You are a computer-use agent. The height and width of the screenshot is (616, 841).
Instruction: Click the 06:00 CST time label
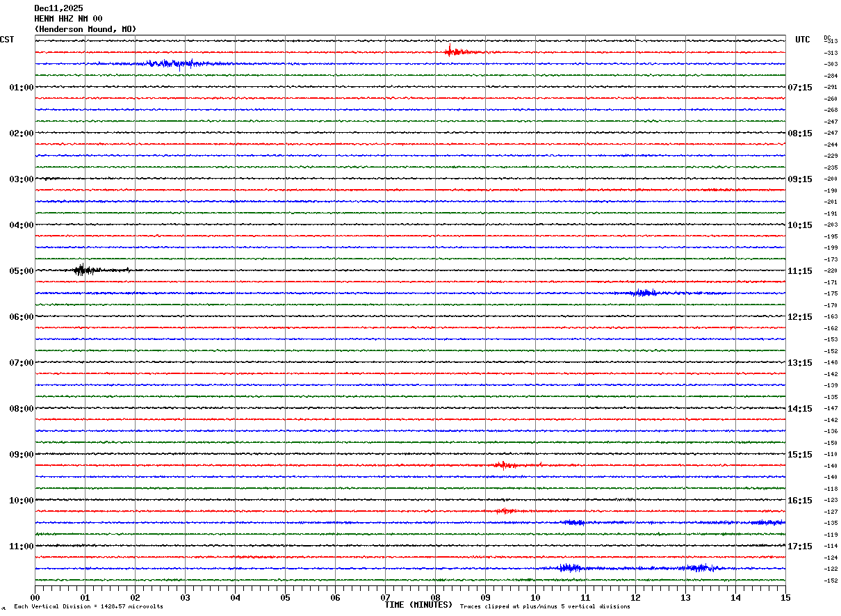(x=21, y=316)
